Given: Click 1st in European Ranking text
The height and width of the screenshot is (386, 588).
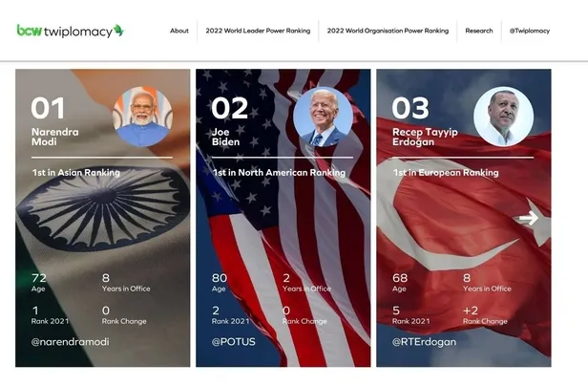Looking at the screenshot, I should click(x=446, y=172).
